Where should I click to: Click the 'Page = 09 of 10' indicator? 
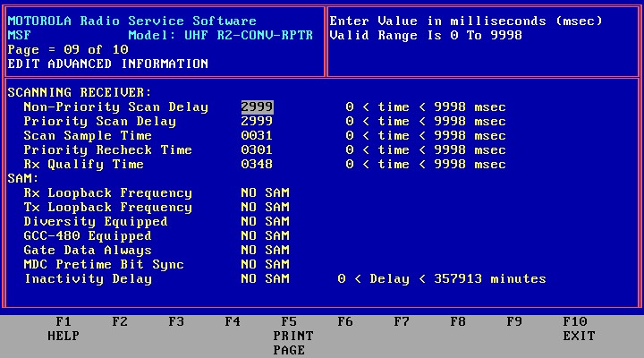click(x=68, y=50)
